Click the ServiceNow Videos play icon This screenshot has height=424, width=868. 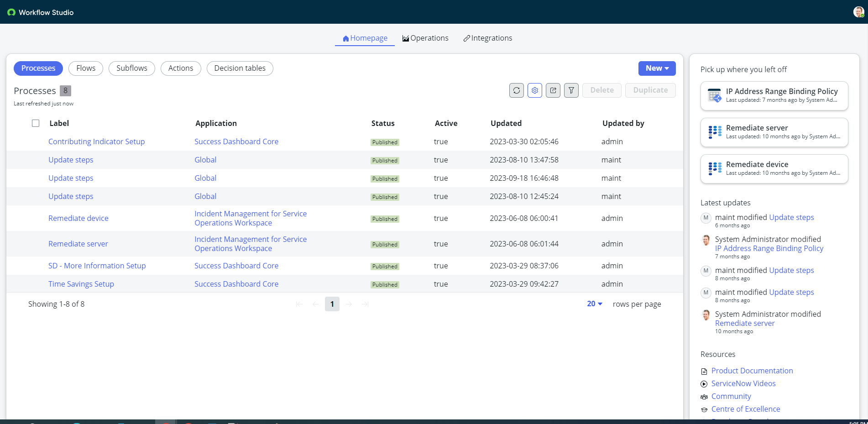(x=704, y=384)
